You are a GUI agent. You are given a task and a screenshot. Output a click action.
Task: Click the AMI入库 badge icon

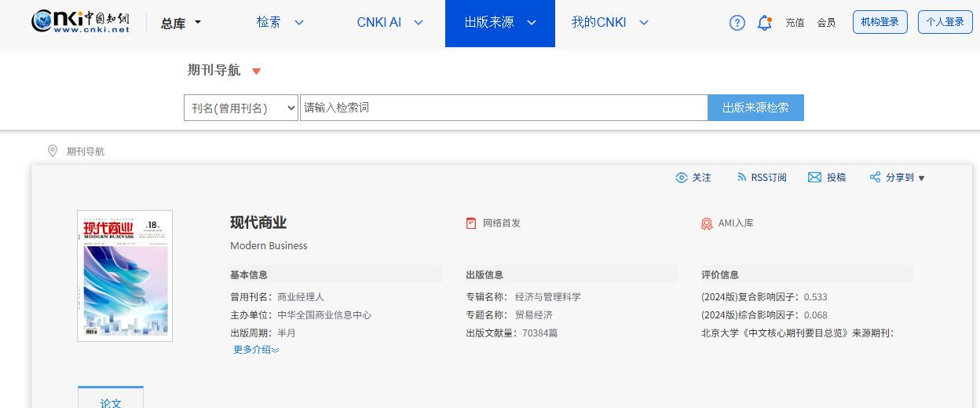coord(707,224)
